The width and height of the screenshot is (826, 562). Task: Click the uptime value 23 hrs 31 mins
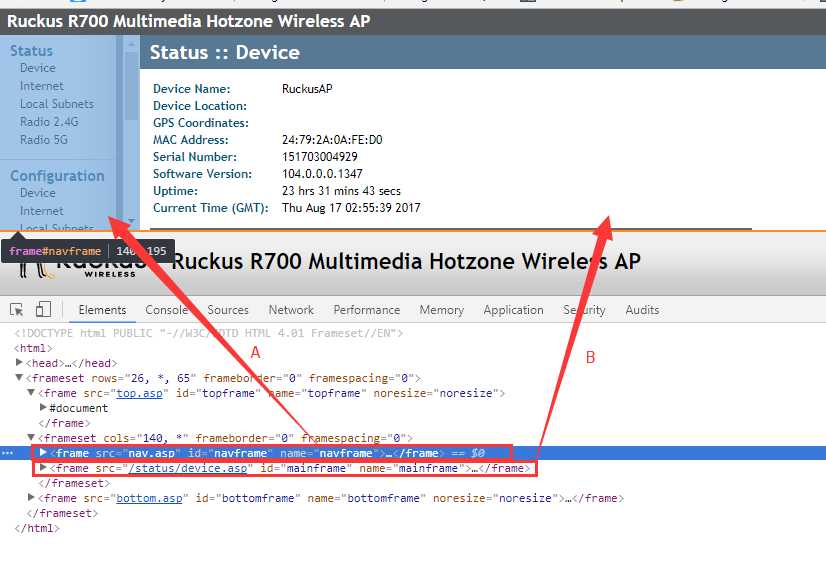point(341,191)
